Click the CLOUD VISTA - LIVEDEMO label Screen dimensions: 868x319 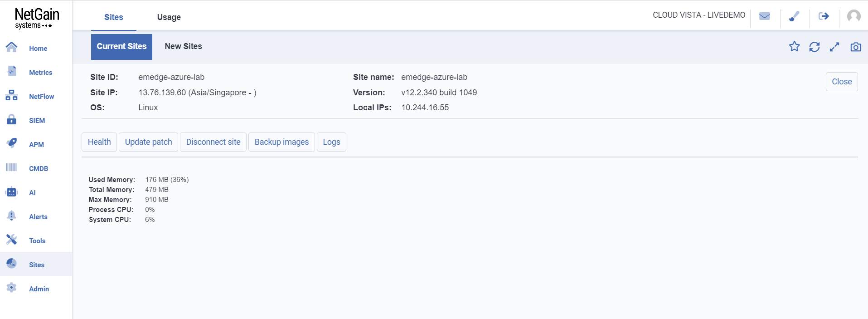click(699, 15)
